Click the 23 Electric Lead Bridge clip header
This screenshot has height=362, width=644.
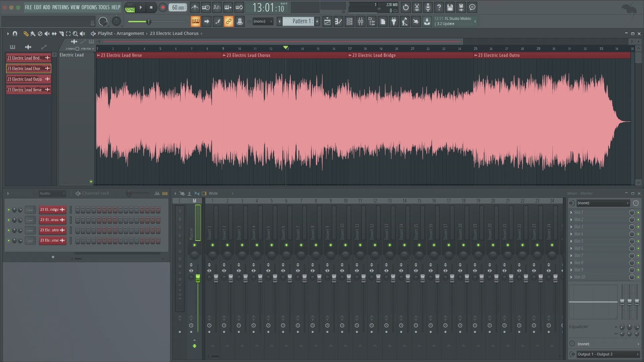coord(410,55)
